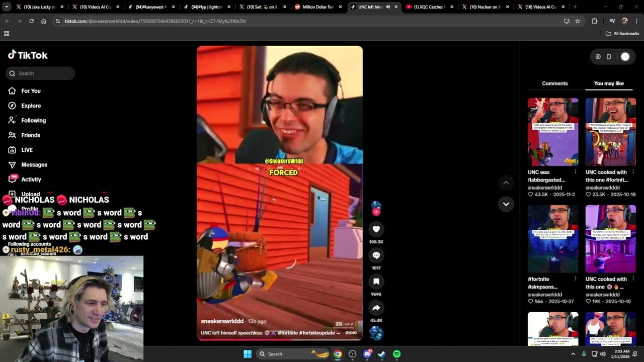Screen dimensions: 644x362
Task: Open options for 'UNC was flabbergasted' video
Action: point(576,172)
